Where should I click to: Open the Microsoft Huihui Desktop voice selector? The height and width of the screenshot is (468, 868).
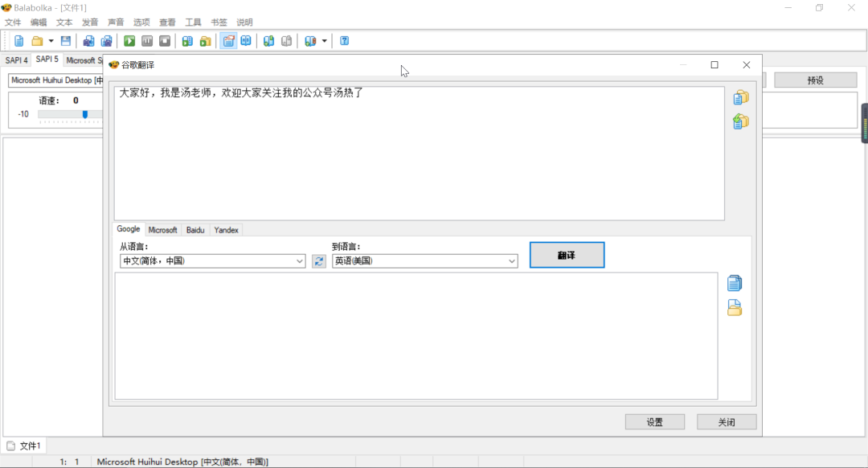click(x=56, y=80)
